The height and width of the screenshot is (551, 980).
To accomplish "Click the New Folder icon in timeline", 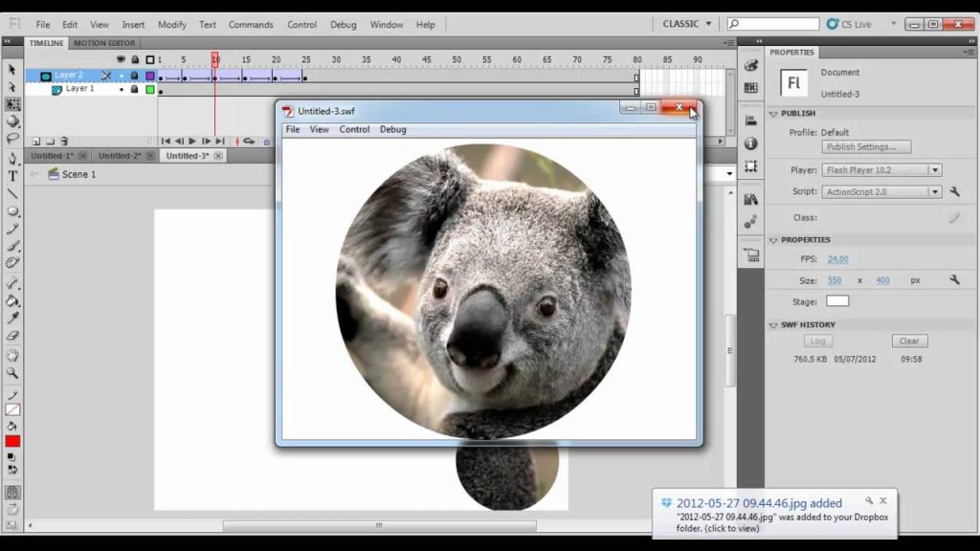I will 50,142.
